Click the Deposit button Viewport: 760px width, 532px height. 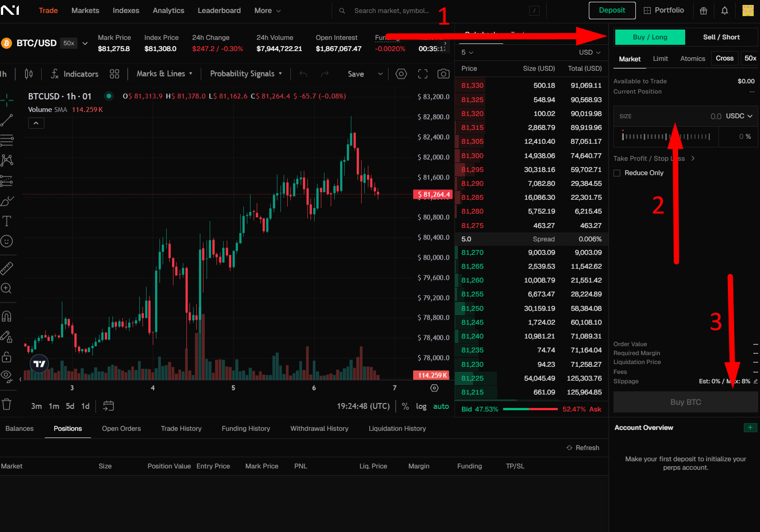click(x=612, y=10)
